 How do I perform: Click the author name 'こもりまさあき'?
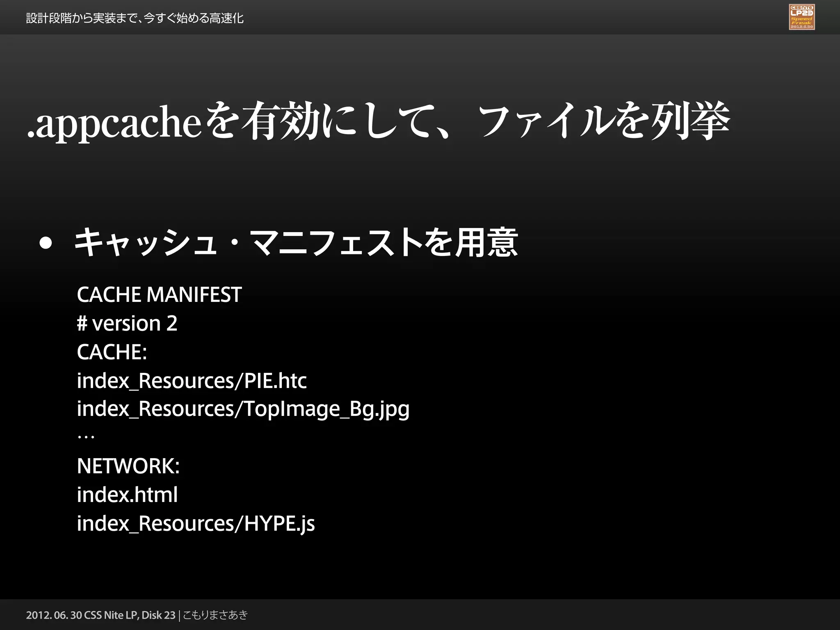[x=215, y=615]
